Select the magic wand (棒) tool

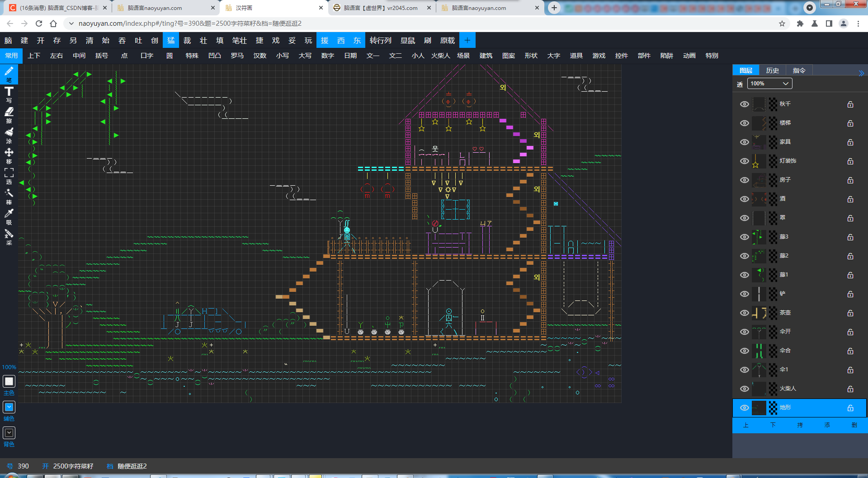click(x=9, y=196)
